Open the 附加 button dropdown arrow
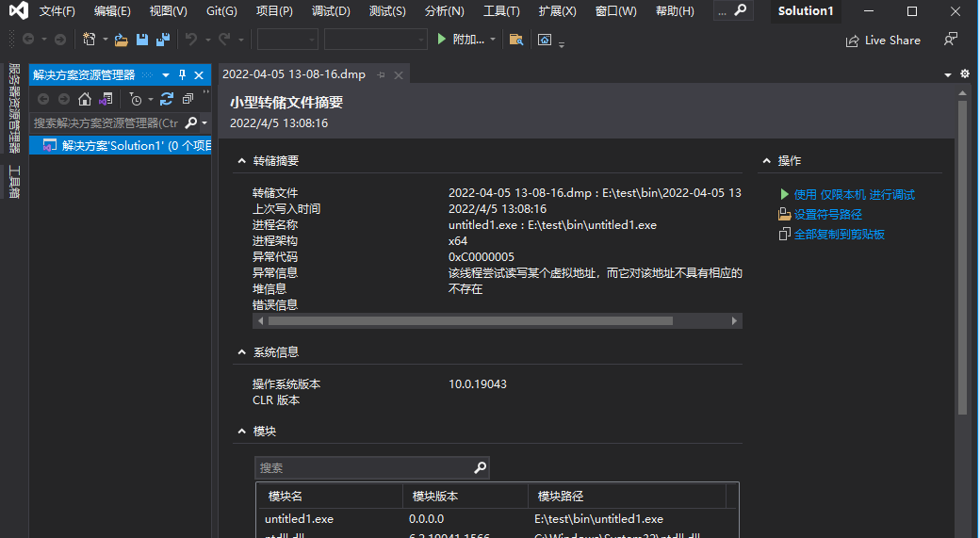Viewport: 980px width, 538px height. tap(493, 40)
